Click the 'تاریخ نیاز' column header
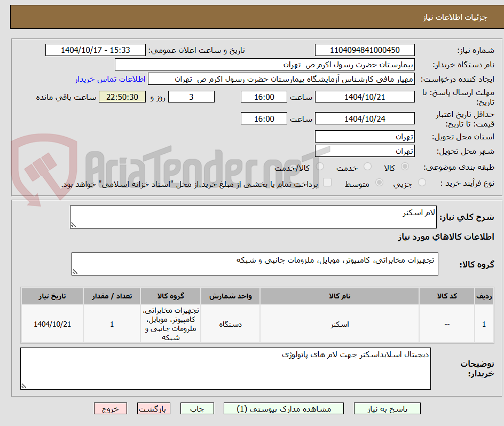This screenshot has width=504, height=426. (x=52, y=296)
